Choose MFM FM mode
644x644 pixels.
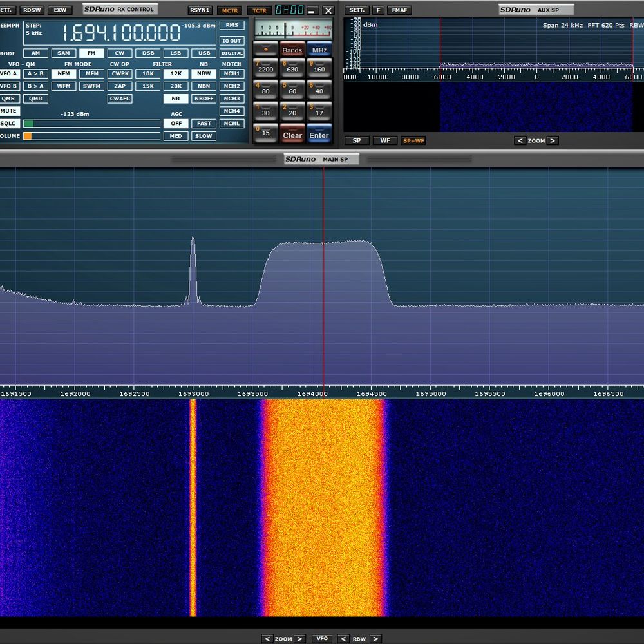(x=91, y=73)
